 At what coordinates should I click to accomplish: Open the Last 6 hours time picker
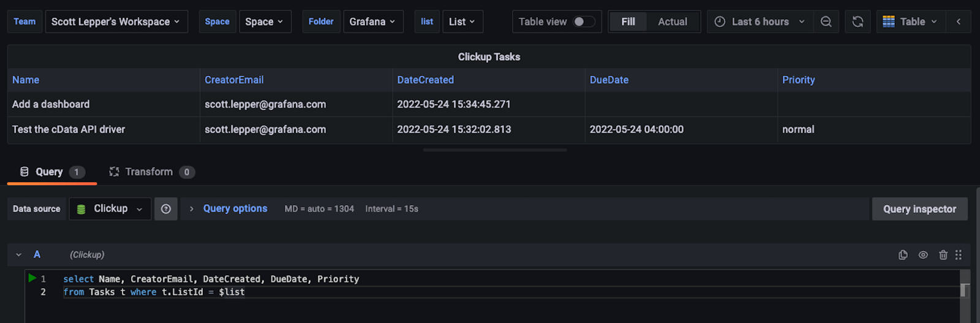point(760,22)
